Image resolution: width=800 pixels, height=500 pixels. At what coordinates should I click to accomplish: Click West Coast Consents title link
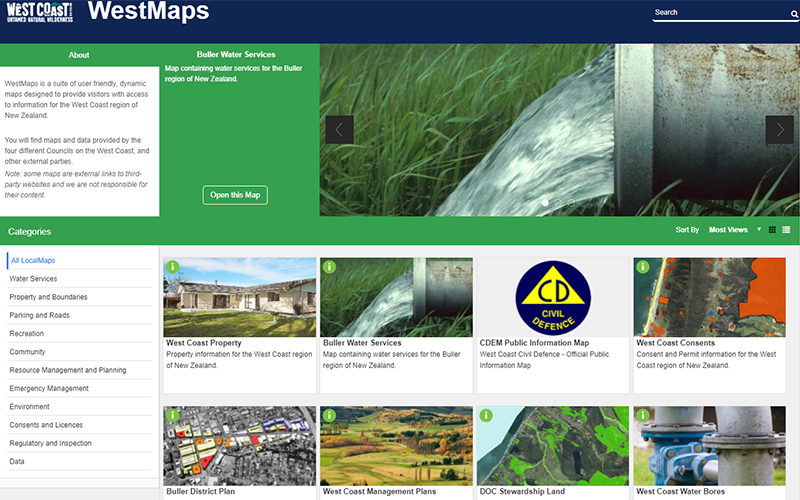coord(676,343)
